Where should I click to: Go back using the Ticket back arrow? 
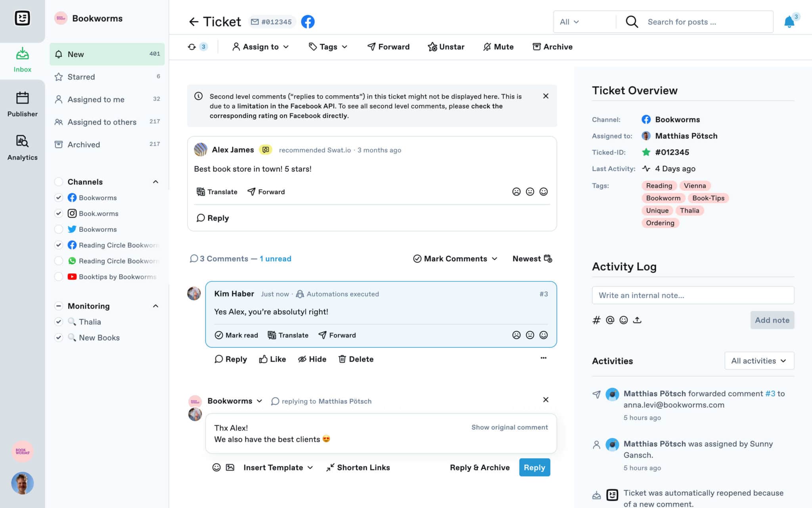point(193,22)
